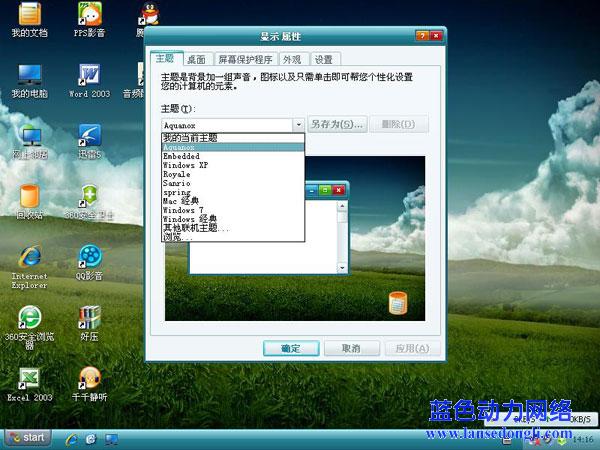Select highlighted Aquanox theme entry
The height and width of the screenshot is (450, 600).
233,147
